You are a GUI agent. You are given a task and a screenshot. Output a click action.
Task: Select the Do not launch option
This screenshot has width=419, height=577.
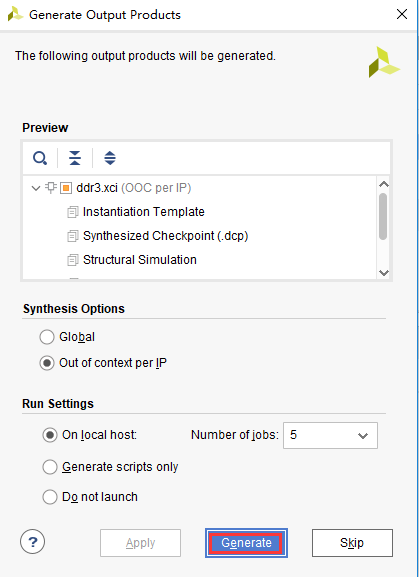tap(50, 497)
